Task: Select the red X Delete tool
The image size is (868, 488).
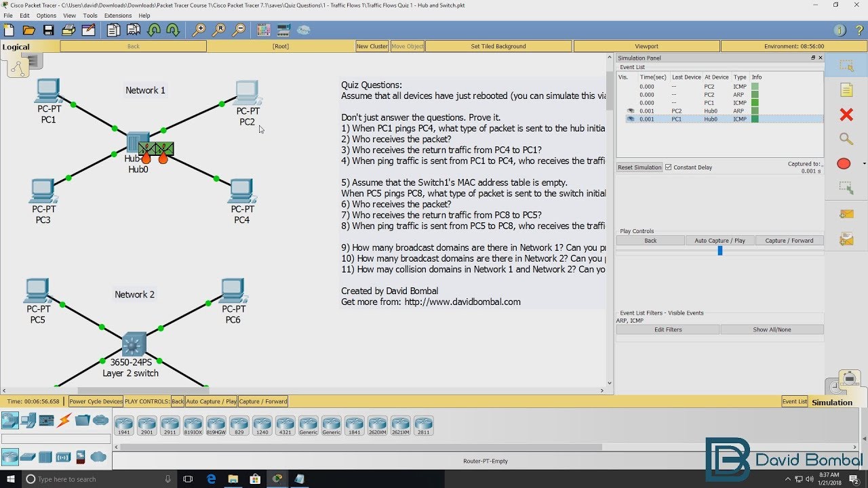Action: coord(846,115)
